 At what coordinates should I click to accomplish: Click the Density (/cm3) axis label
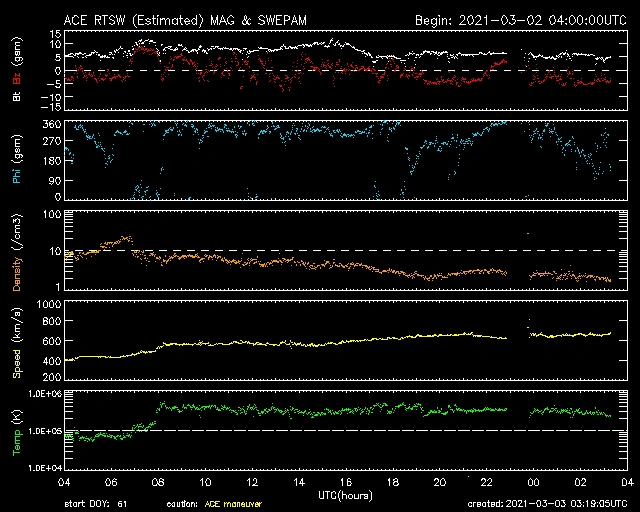click(x=17, y=250)
